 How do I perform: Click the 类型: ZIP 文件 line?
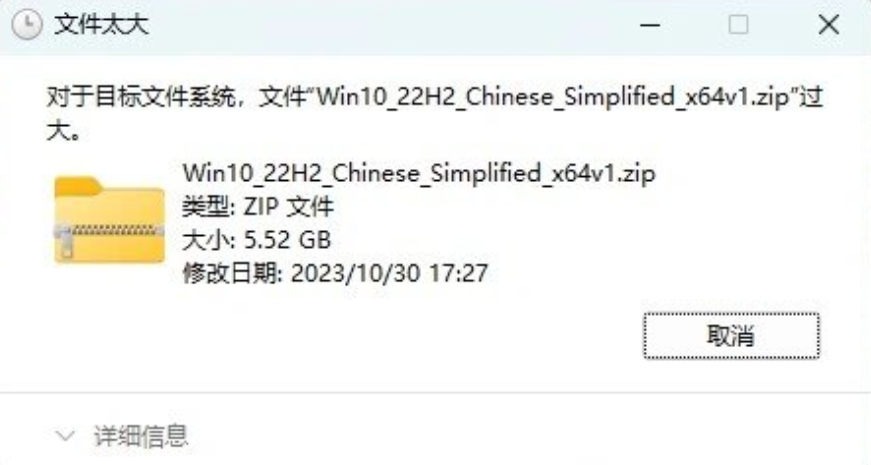coord(258,207)
